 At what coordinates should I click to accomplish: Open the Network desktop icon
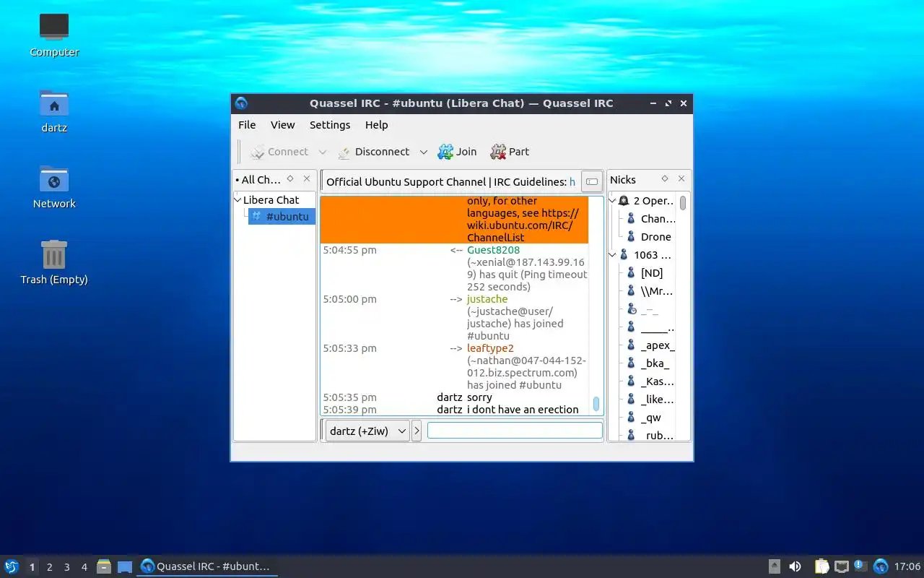point(54,186)
